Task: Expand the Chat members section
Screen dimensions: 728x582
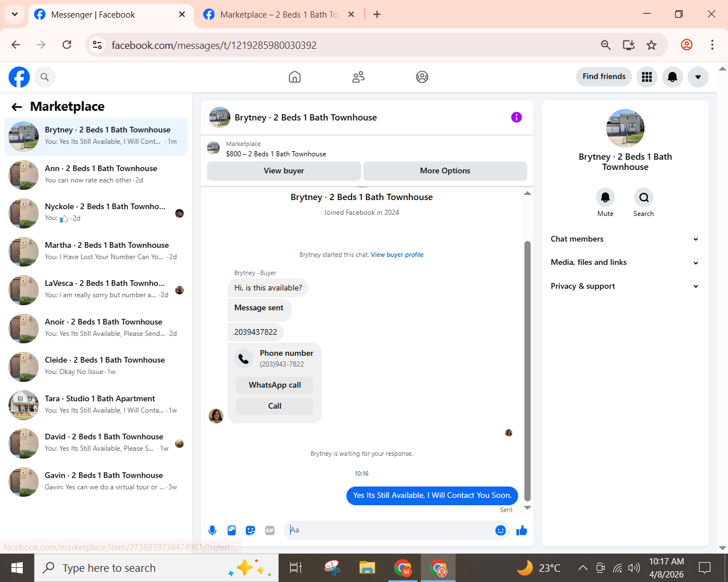Action: pyautogui.click(x=624, y=239)
